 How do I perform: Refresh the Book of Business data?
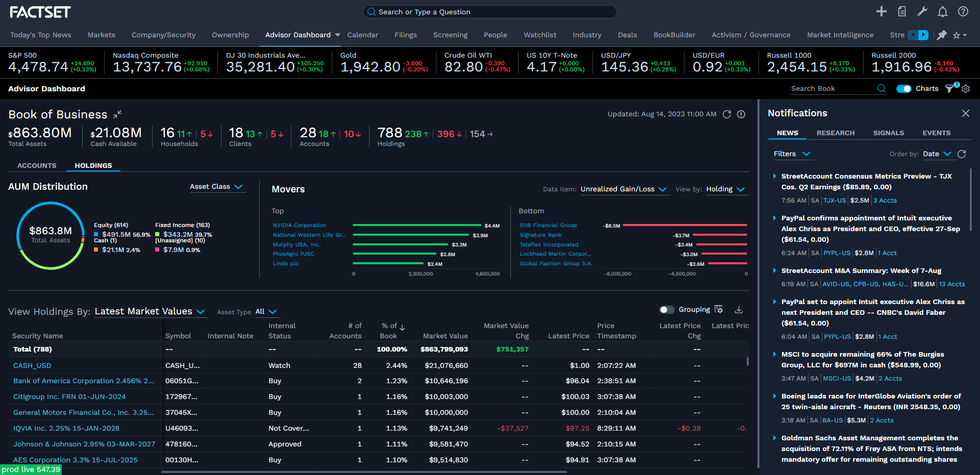(727, 114)
